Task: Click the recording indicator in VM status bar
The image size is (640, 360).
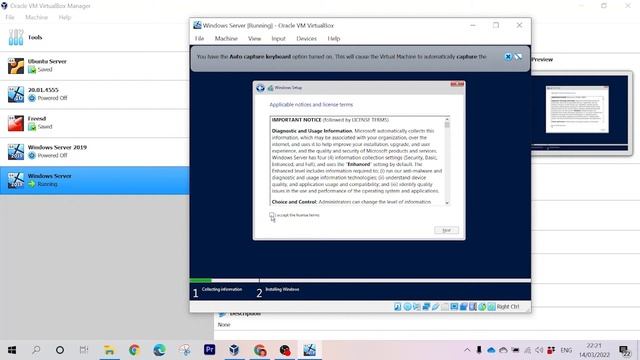Action: (463, 307)
